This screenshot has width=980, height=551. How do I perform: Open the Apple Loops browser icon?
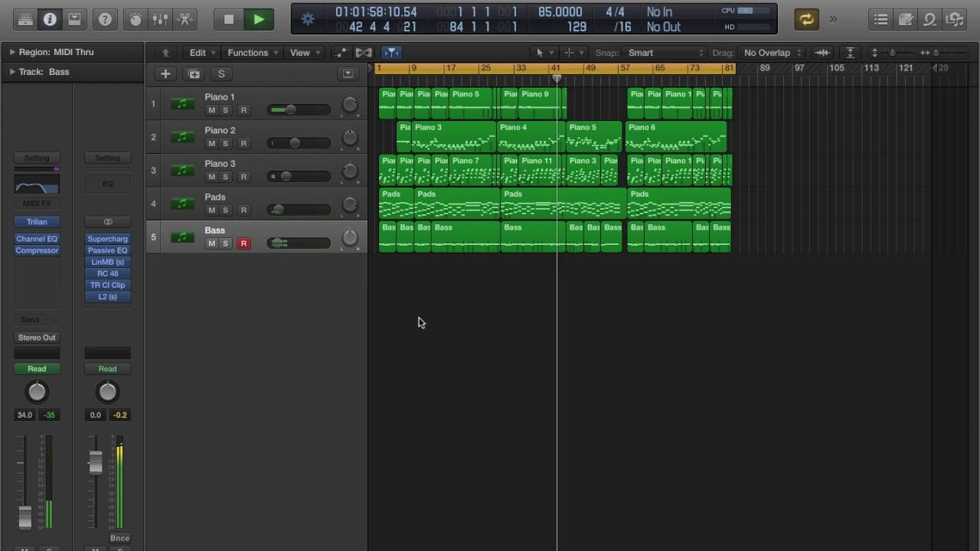pos(930,20)
